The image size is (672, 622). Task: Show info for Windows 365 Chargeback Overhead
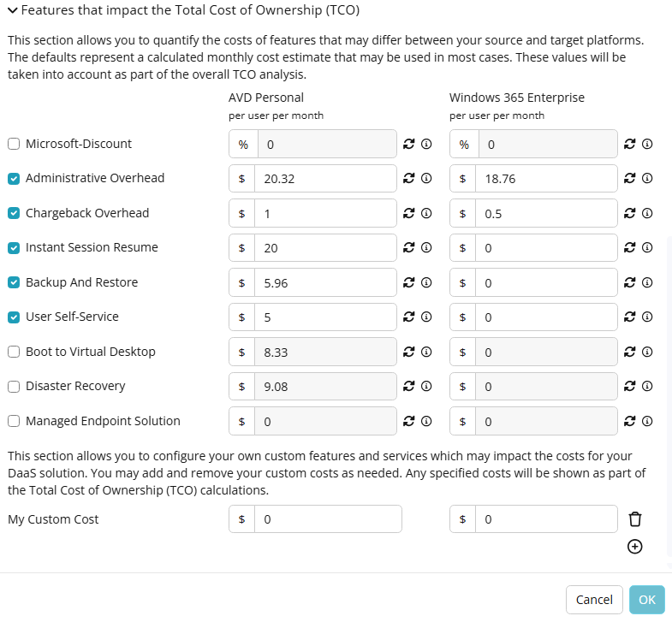point(647,213)
